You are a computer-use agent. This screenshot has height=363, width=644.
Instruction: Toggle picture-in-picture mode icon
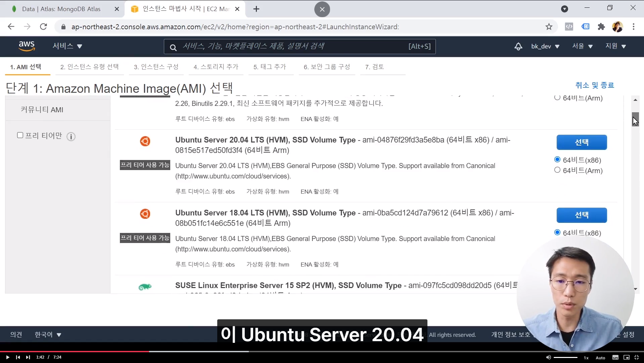[x=626, y=358]
